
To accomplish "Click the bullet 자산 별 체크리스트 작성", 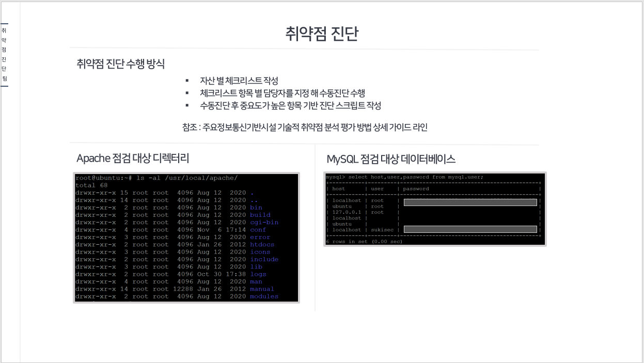I will pyautogui.click(x=239, y=81).
